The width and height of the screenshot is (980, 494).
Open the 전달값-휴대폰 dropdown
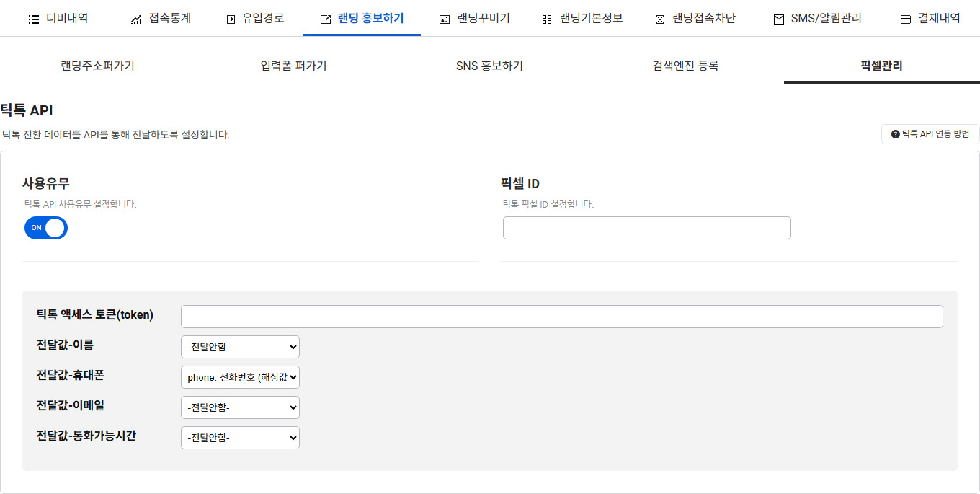(x=240, y=377)
